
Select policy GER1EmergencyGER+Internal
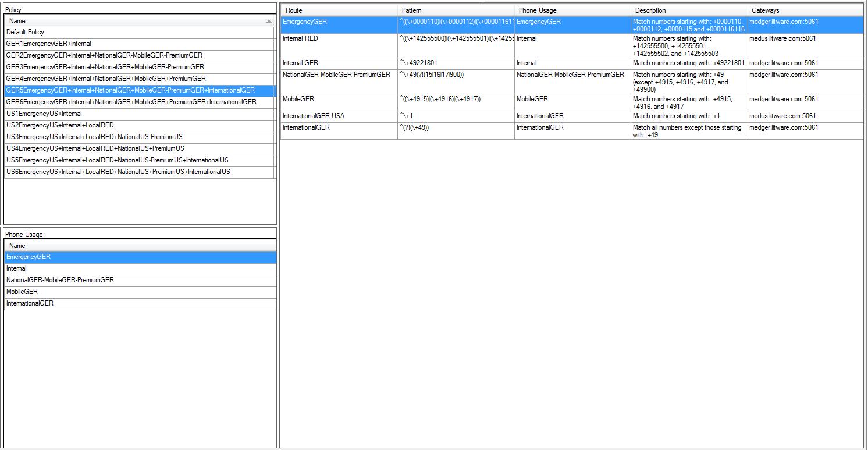[140, 44]
